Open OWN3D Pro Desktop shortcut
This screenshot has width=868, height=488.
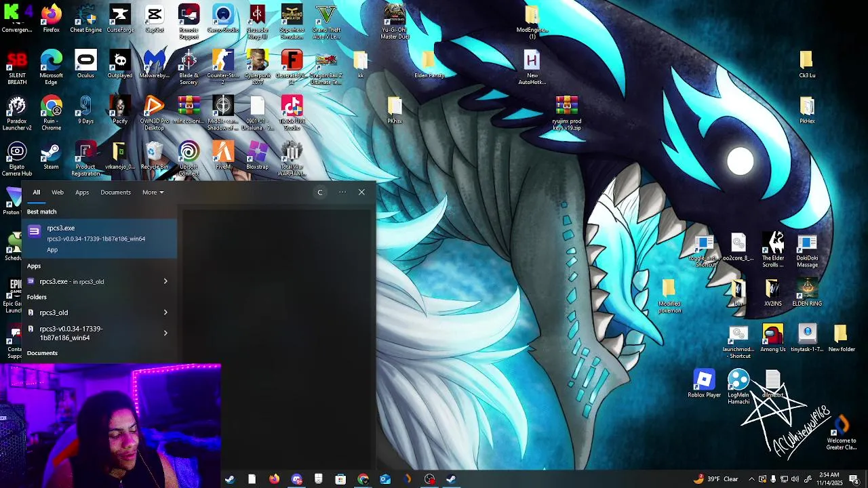[154, 113]
